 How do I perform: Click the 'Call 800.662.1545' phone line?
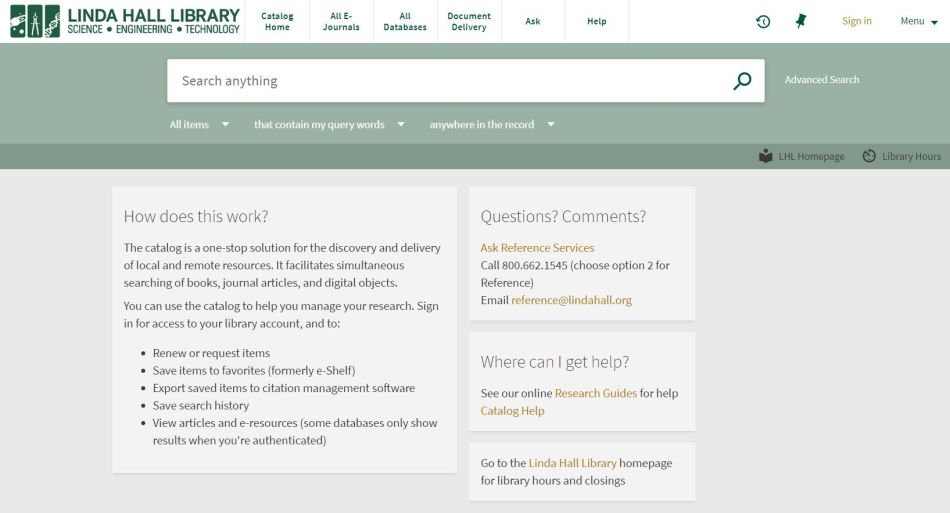[x=524, y=265]
